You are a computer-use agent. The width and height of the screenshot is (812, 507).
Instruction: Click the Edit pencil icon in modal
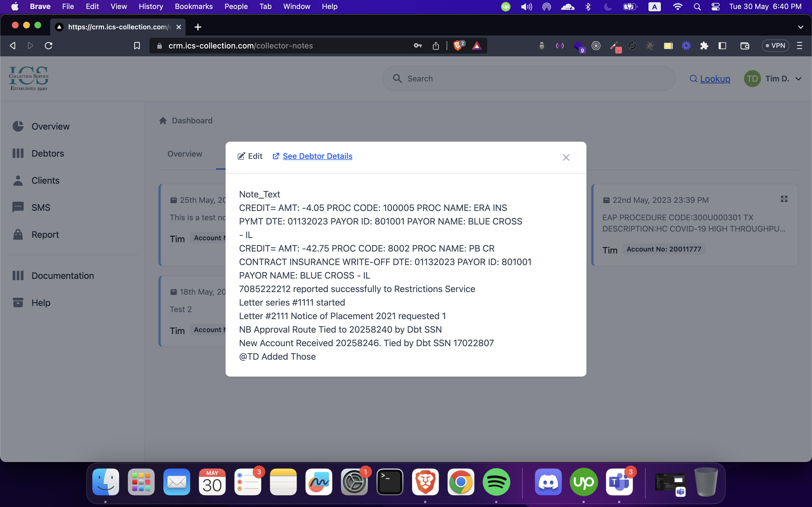point(241,156)
